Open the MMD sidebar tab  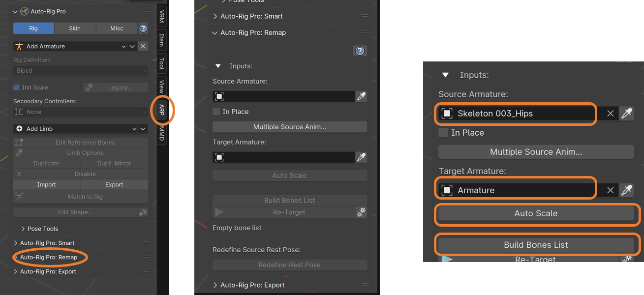[x=161, y=134]
